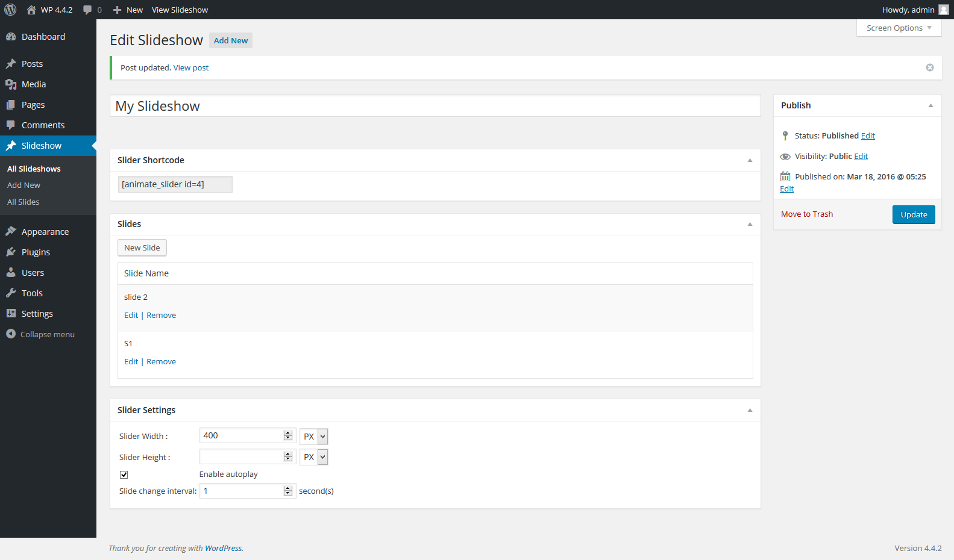Click the Slideshow pin icon in sidebar

(x=11, y=146)
